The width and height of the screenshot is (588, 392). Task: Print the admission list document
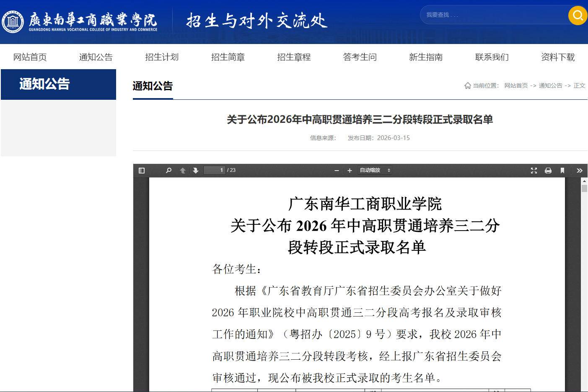click(x=548, y=170)
